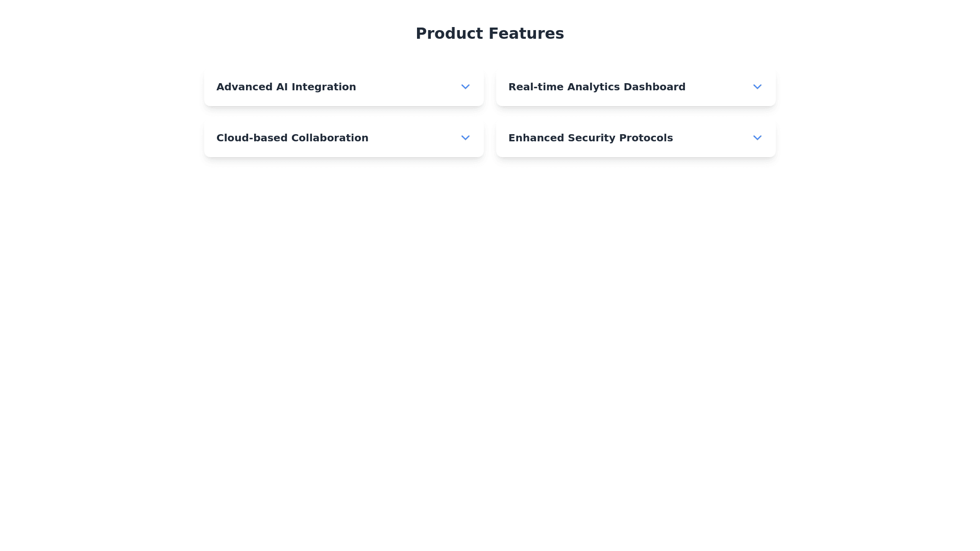Click the chevron icon beside Advanced AI Integration
The height and width of the screenshot is (551, 980).
[x=465, y=87]
